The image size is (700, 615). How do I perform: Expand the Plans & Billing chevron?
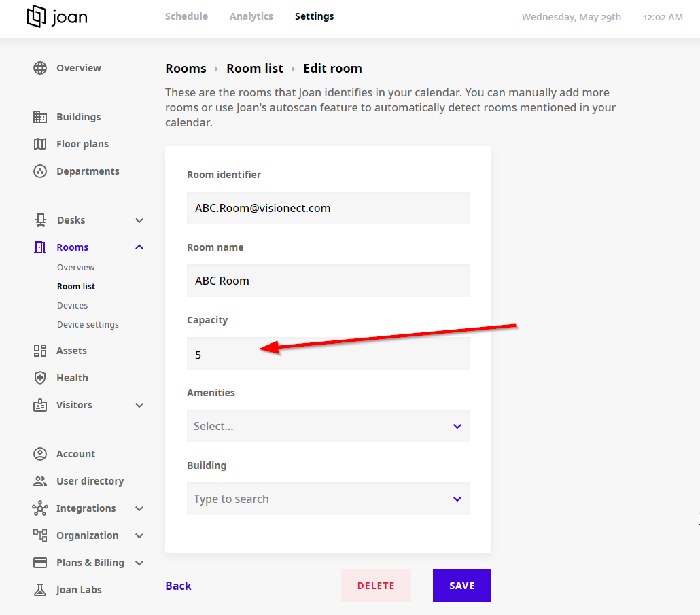click(x=139, y=563)
